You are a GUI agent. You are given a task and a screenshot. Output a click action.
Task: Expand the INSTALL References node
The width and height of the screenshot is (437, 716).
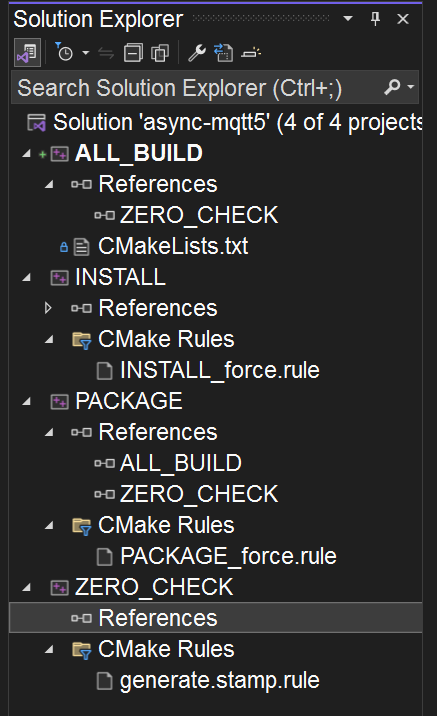tap(49, 308)
